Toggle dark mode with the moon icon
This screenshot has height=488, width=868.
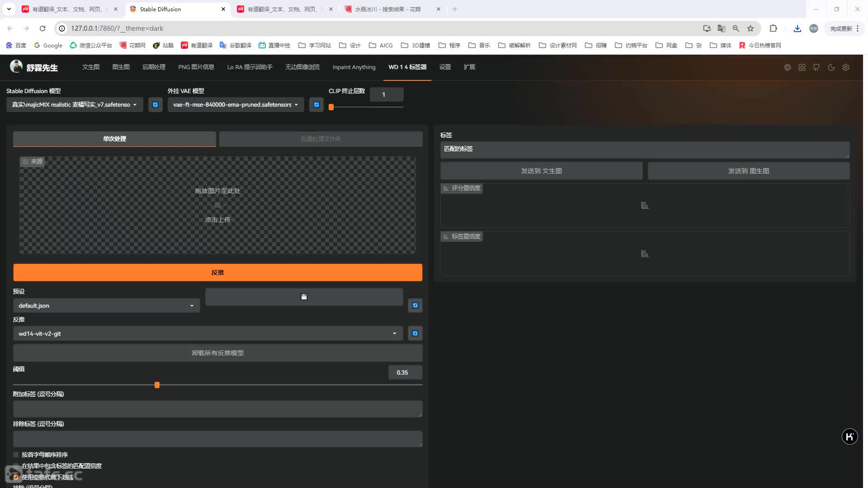tap(831, 67)
